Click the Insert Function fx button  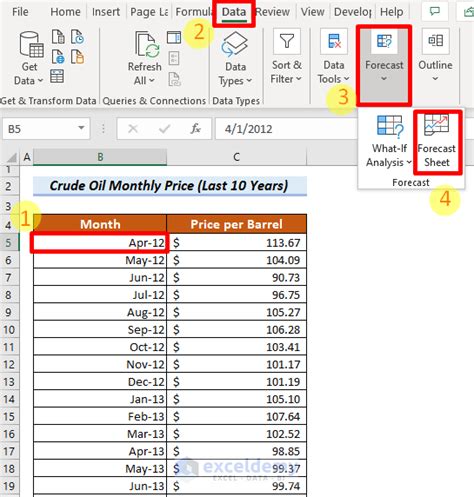point(195,128)
